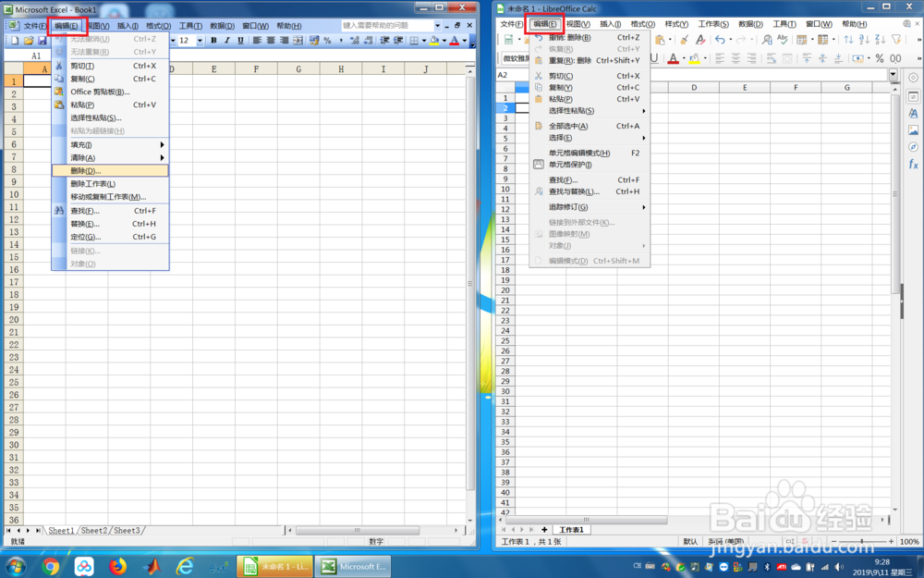Click Increase Decimal icon in Excel toolbar
The height and width of the screenshot is (578, 924).
click(x=354, y=41)
